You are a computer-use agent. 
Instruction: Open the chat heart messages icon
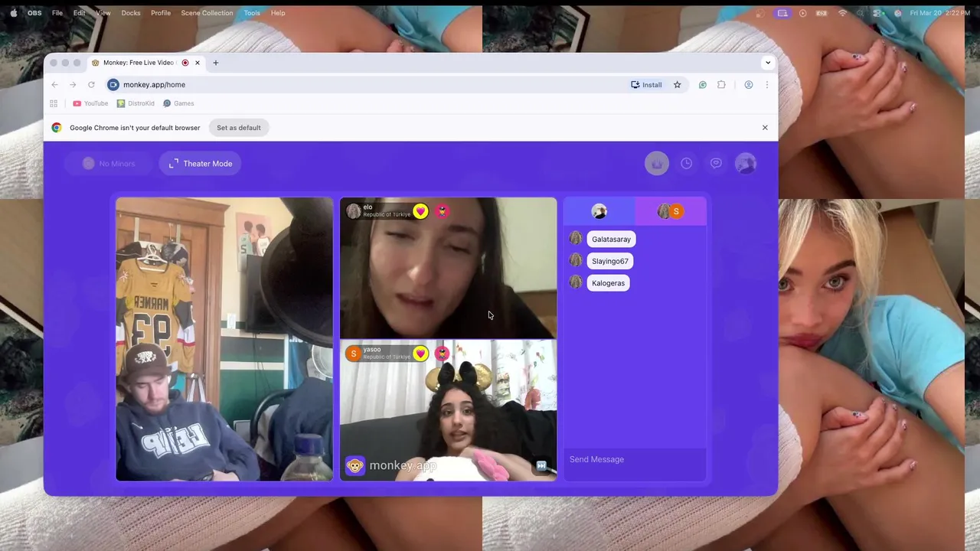716,163
